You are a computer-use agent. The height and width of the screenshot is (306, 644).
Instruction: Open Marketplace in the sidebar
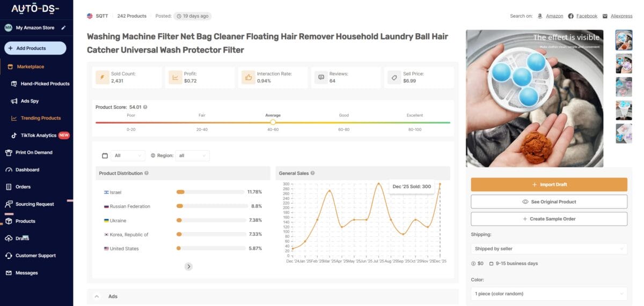pos(30,66)
